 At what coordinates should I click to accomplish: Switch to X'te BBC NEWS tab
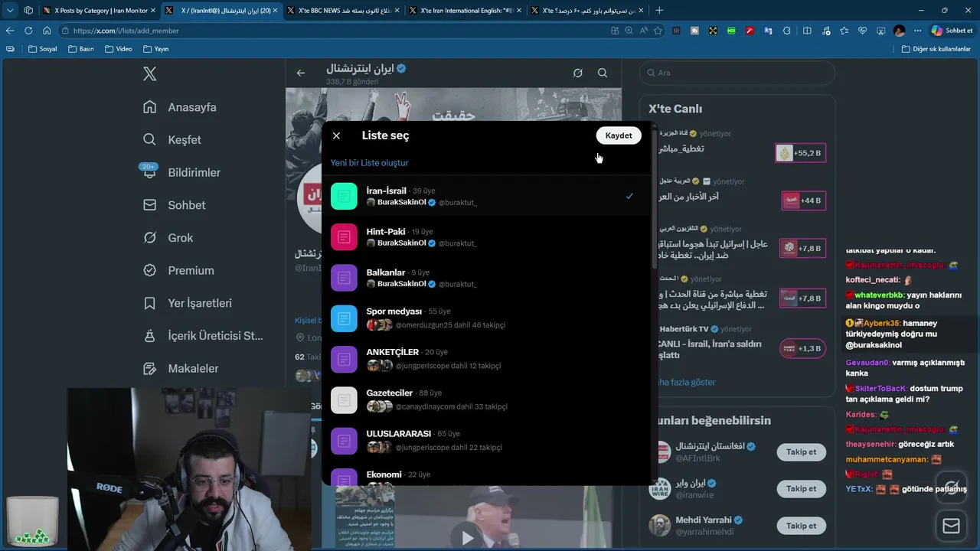[x=343, y=11]
